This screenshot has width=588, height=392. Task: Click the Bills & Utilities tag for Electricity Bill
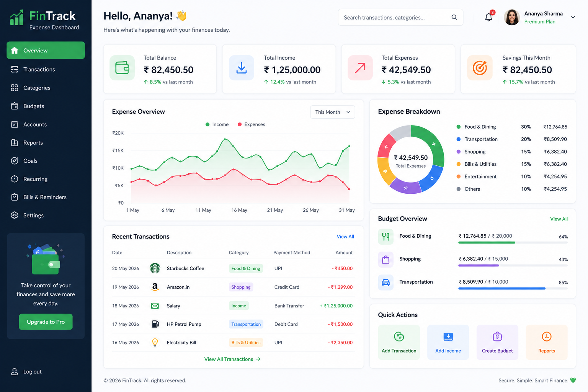coord(246,342)
